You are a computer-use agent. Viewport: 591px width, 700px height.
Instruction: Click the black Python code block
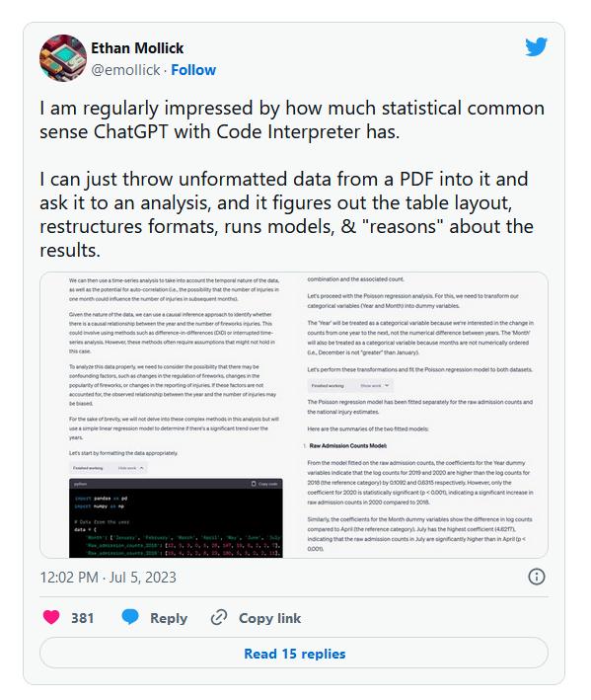tap(176, 518)
